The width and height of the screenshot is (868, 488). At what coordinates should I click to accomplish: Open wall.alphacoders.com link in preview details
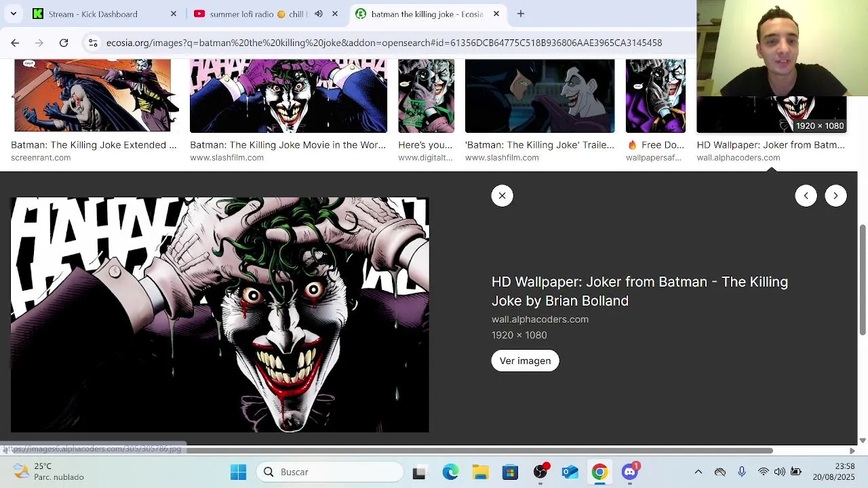[x=540, y=319]
